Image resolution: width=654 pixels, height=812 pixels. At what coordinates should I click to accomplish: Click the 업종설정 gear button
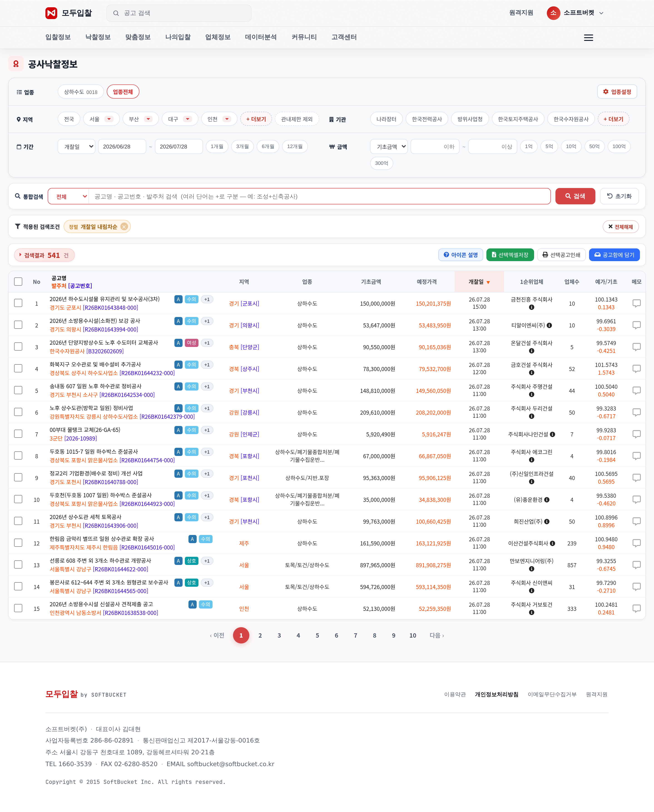(x=617, y=92)
